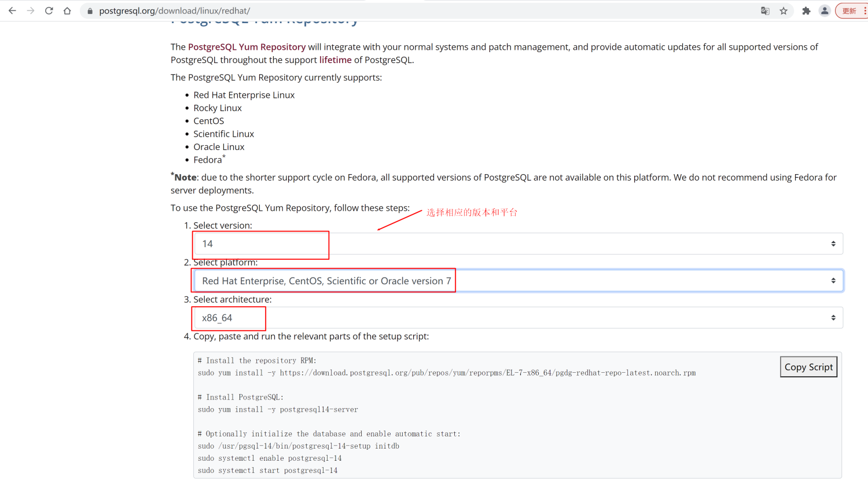The height and width of the screenshot is (492, 868).
Task: Focus the address bar URL
Action: click(x=175, y=10)
